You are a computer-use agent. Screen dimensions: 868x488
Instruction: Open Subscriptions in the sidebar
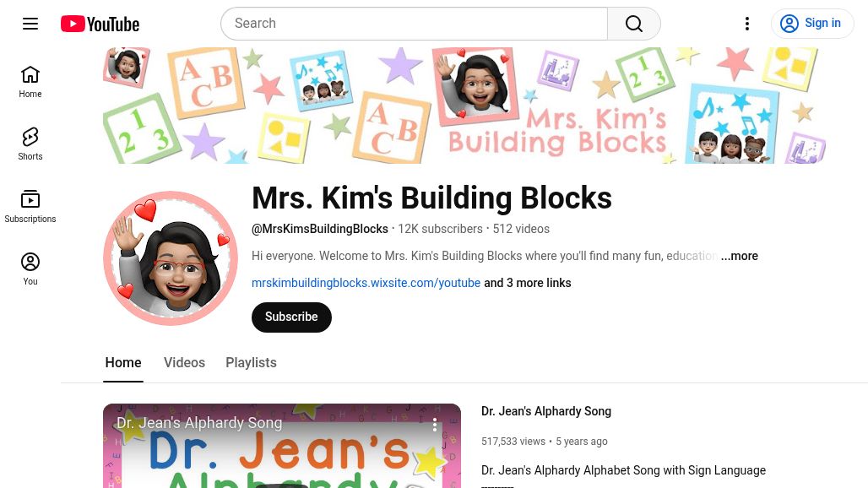30,207
